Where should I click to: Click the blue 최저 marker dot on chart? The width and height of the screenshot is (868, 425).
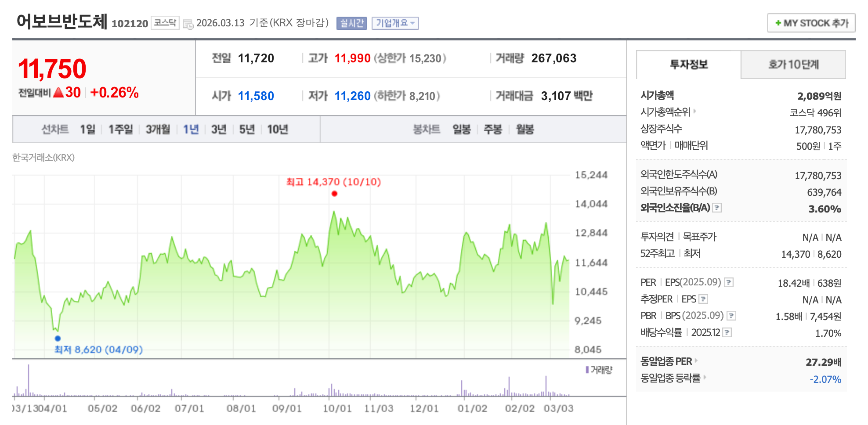click(58, 338)
